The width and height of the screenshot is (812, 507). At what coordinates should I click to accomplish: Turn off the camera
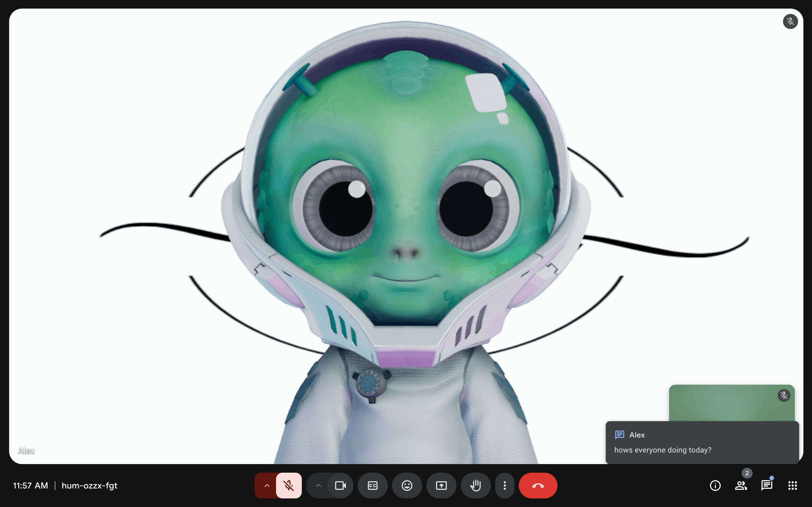click(340, 485)
